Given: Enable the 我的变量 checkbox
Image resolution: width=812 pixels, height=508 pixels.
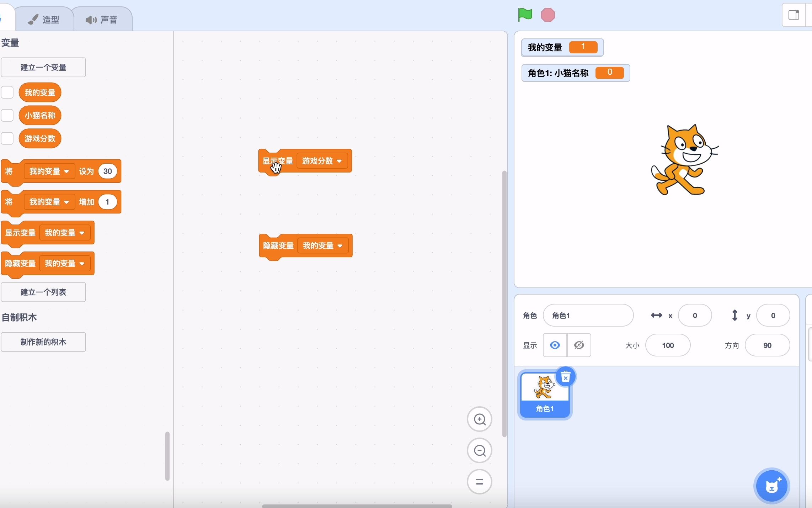Looking at the screenshot, I should pos(7,92).
